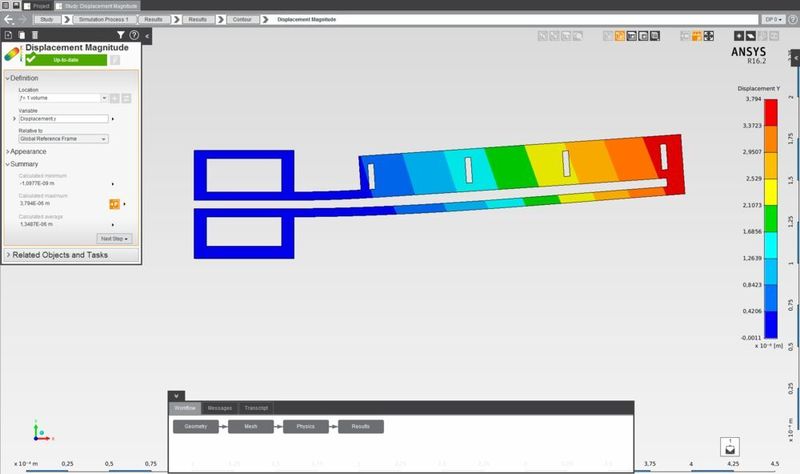The height and width of the screenshot is (474, 800).
Task: Collapse the bottom workflow panel chevron
Action: pos(176,396)
